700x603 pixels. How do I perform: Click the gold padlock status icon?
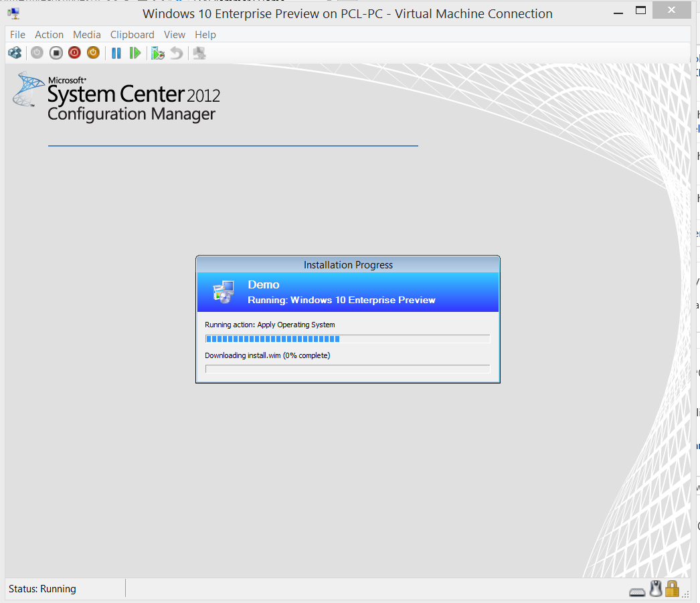[x=672, y=589]
